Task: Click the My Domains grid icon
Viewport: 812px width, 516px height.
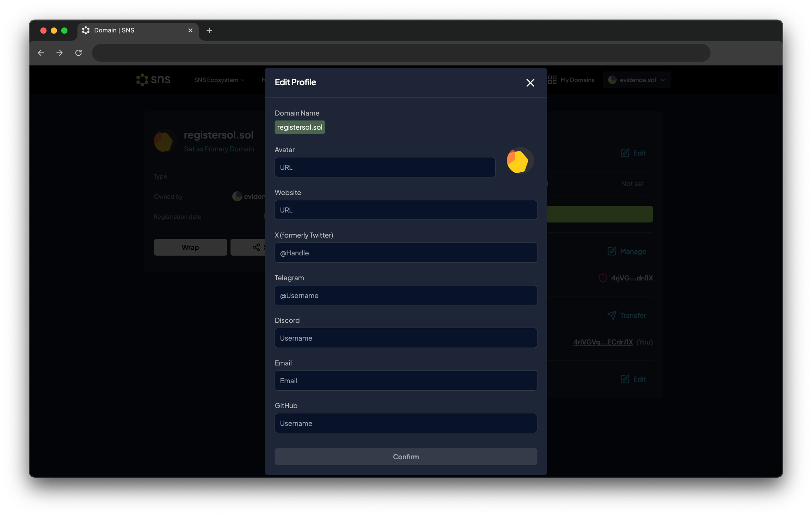Action: click(x=552, y=80)
